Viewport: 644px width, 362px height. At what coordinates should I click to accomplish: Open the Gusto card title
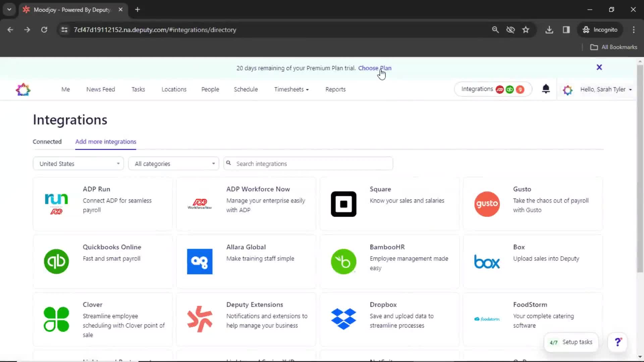point(522,189)
